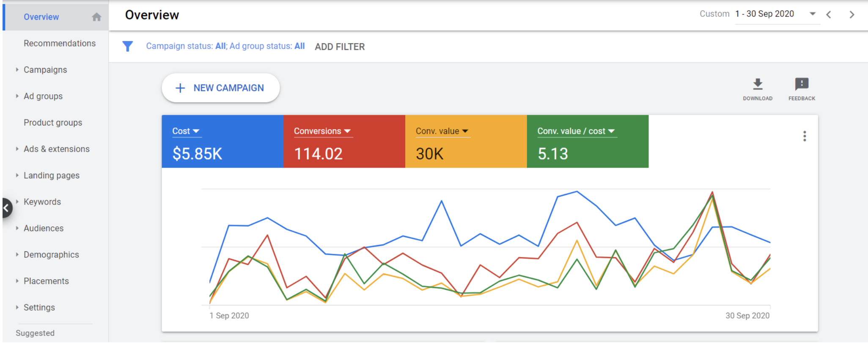Click the blue filter funnel icon
Screen dimensions: 868x343
127,46
